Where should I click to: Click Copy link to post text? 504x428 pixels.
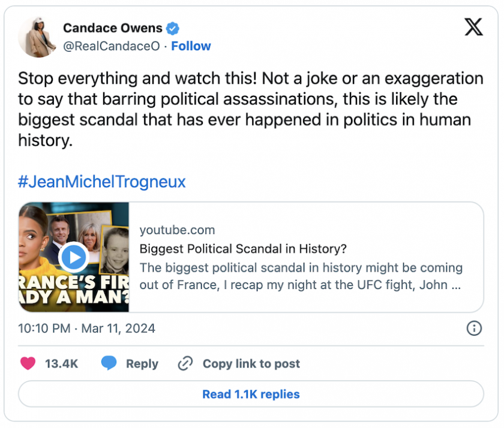point(251,363)
